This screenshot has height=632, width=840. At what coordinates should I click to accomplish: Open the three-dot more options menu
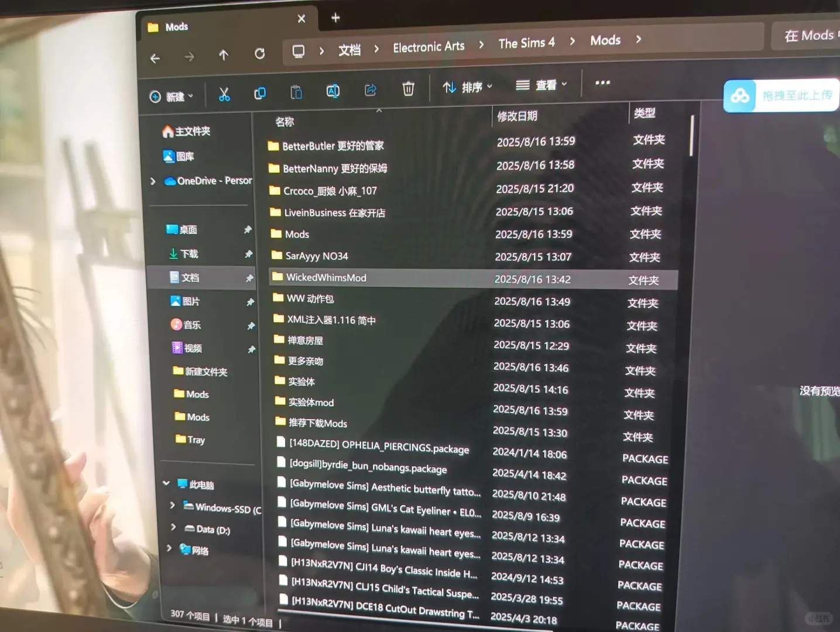(602, 83)
